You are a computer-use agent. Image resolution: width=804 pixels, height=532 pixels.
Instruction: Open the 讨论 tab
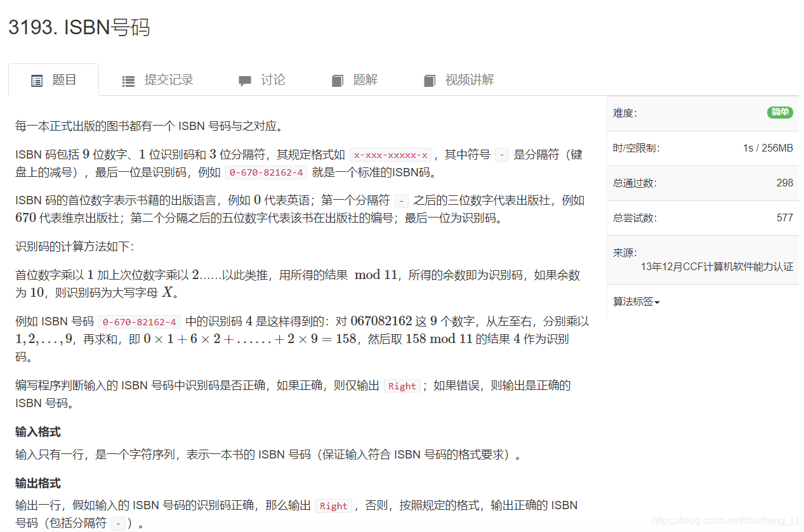coord(261,80)
